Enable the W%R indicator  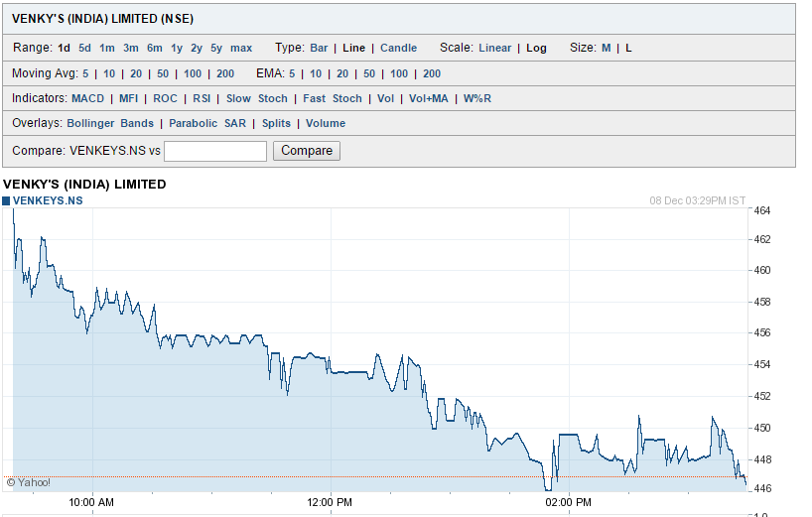click(x=477, y=99)
